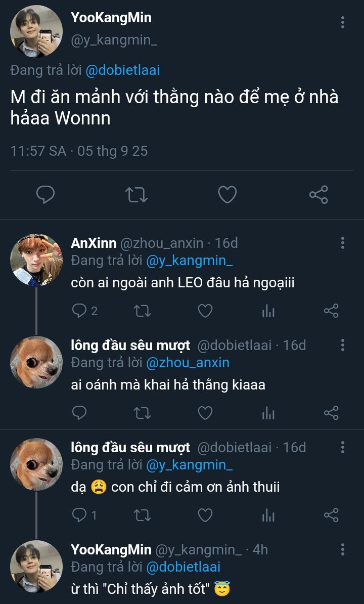Open more options on AnXinn's reply
The width and height of the screenshot is (364, 604).
343,243
